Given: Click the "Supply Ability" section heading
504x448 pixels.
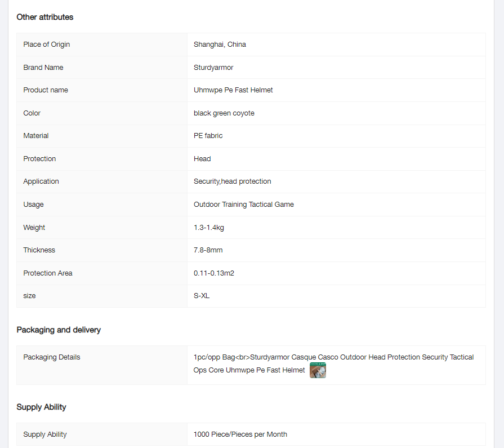Looking at the screenshot, I should pos(42,407).
